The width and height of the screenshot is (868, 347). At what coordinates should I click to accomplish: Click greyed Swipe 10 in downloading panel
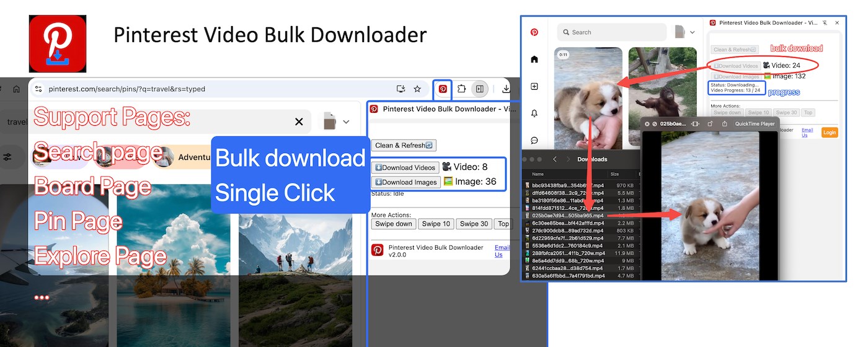tap(758, 113)
